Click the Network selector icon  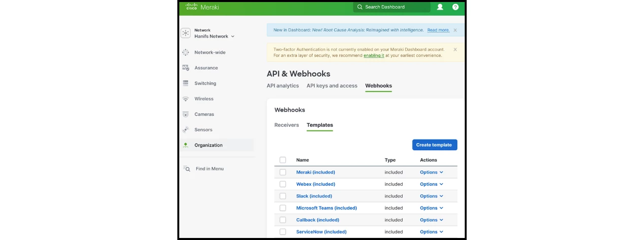tap(186, 33)
